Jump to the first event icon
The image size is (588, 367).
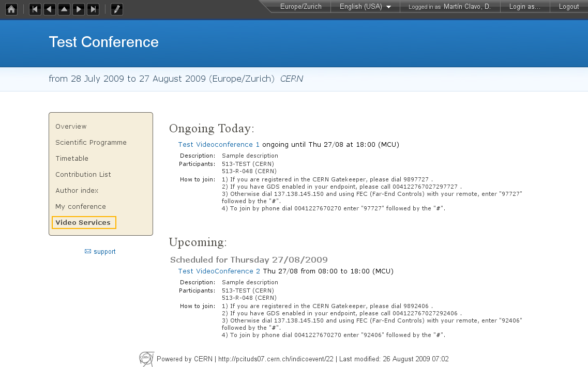pyautogui.click(x=35, y=9)
